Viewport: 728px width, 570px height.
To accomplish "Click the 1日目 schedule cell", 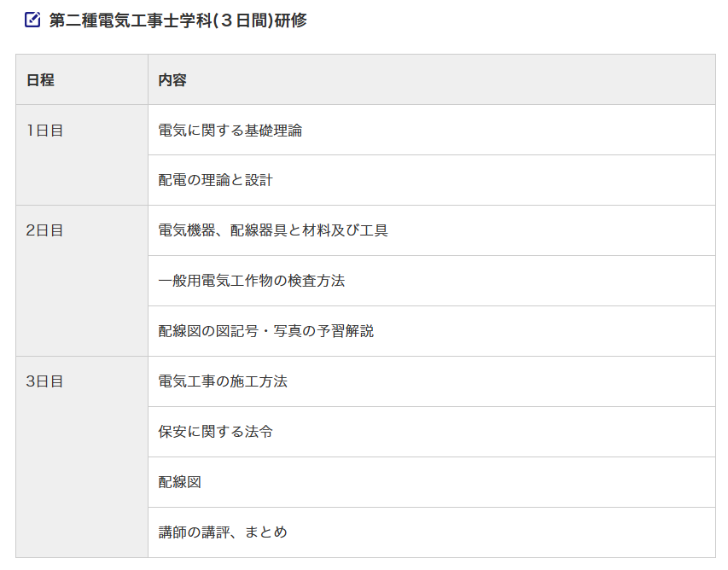I will 44,131.
